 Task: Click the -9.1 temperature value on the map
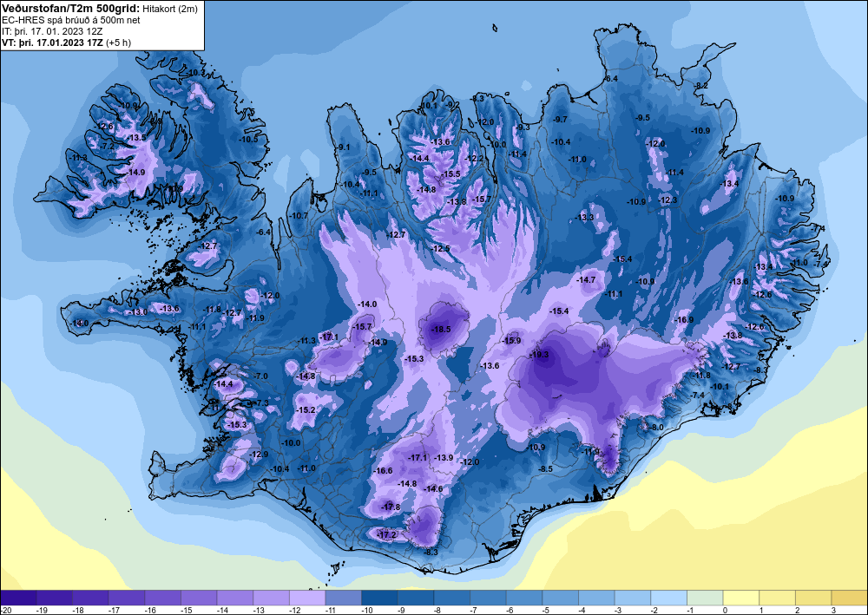click(344, 147)
